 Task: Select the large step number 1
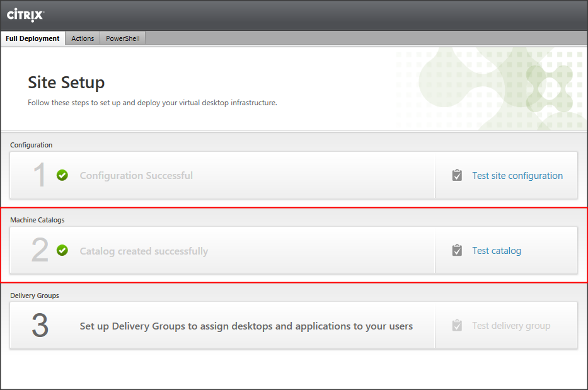[40, 176]
